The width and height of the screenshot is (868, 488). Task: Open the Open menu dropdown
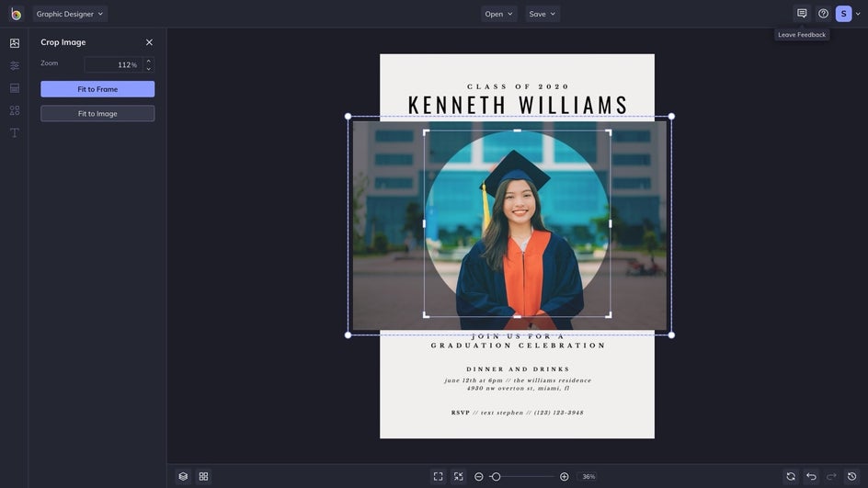click(498, 14)
